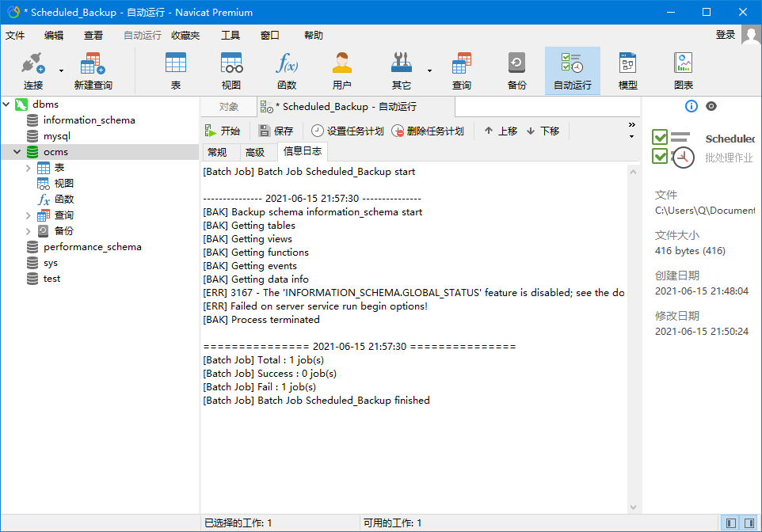Open the 其它 toolbar dropdown arrow
762x532 pixels.
(x=429, y=70)
